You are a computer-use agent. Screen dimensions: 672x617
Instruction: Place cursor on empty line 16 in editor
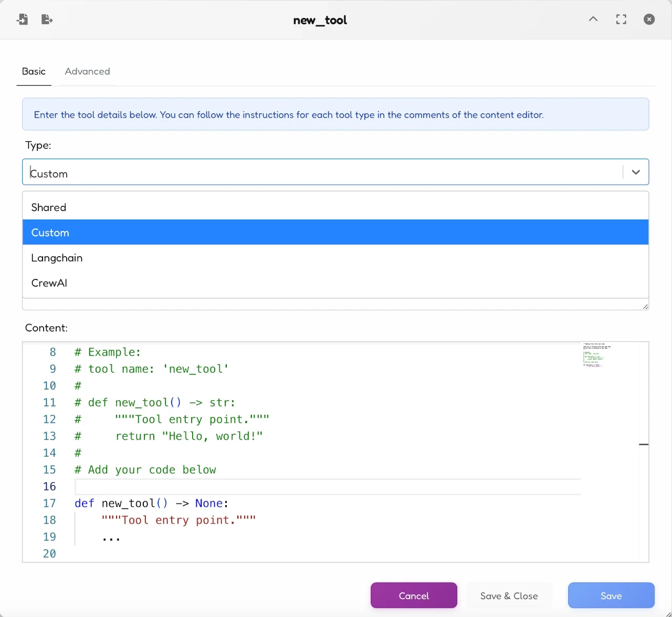pyautogui.click(x=328, y=487)
